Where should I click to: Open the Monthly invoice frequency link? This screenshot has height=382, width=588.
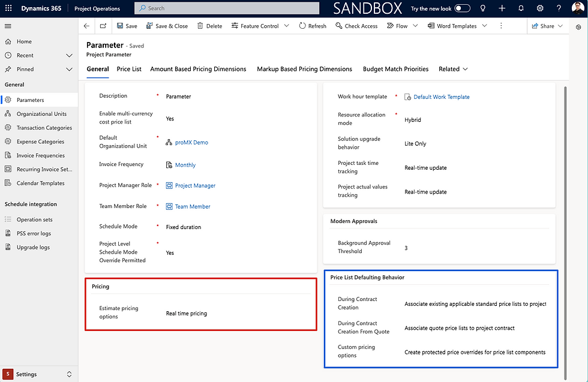(x=185, y=165)
